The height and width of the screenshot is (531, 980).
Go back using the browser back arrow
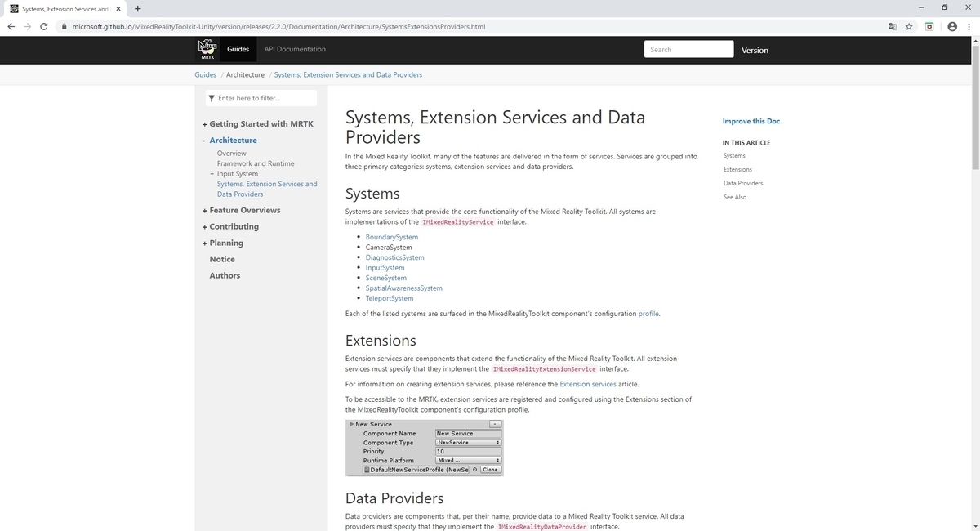(11, 26)
